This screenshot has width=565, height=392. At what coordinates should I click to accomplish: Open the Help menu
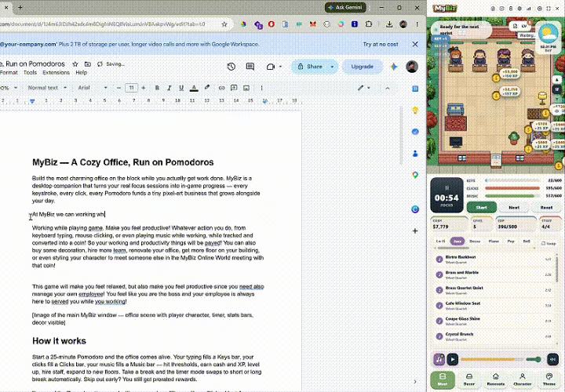coord(81,72)
